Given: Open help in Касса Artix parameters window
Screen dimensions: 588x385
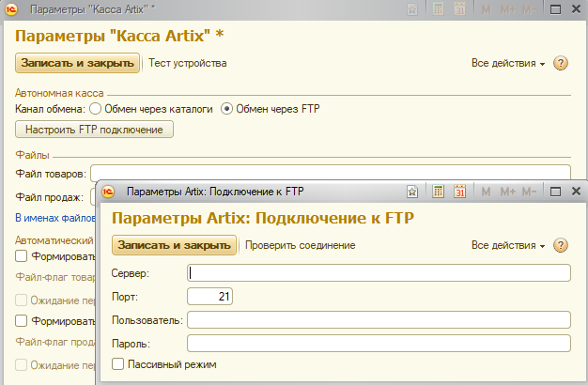Looking at the screenshot, I should coord(561,63).
